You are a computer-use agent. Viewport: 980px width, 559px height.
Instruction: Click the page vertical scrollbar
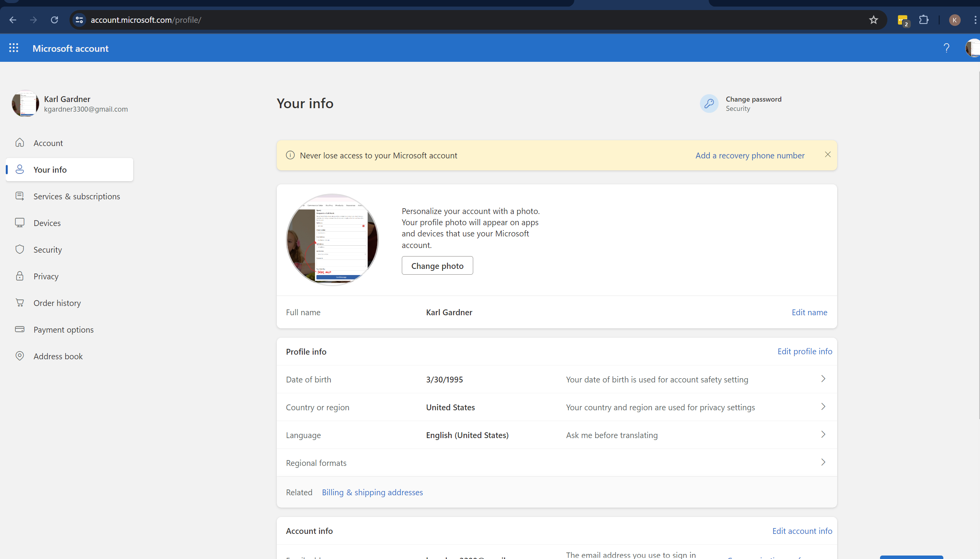pos(979,245)
